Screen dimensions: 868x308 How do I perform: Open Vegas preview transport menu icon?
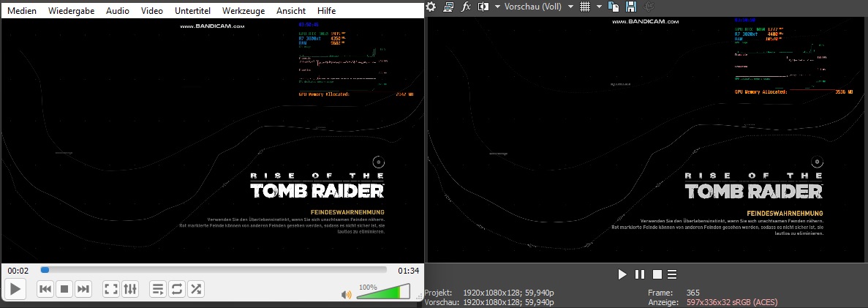tap(672, 274)
